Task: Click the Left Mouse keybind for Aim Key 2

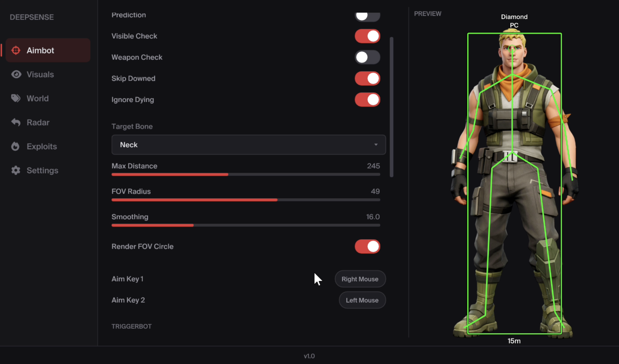Action: [x=362, y=300]
